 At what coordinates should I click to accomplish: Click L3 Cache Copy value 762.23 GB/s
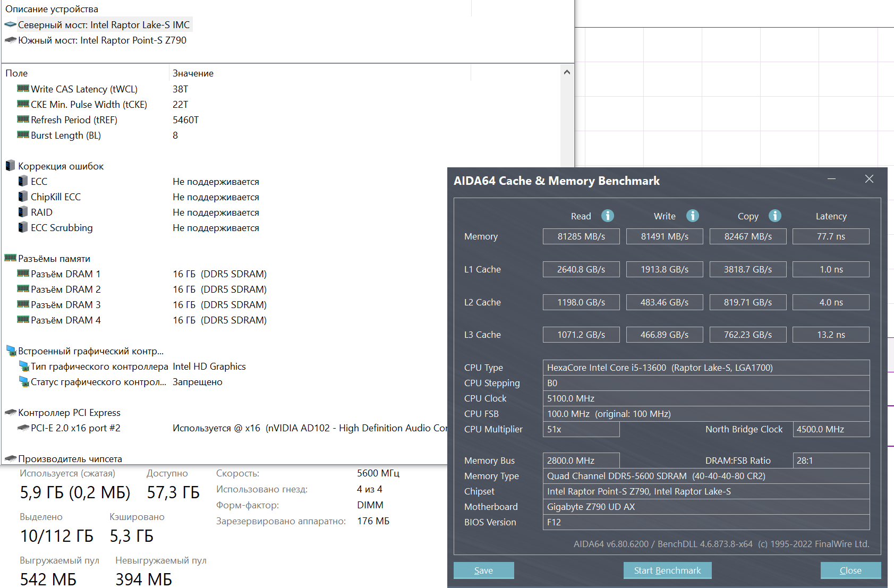click(x=748, y=335)
